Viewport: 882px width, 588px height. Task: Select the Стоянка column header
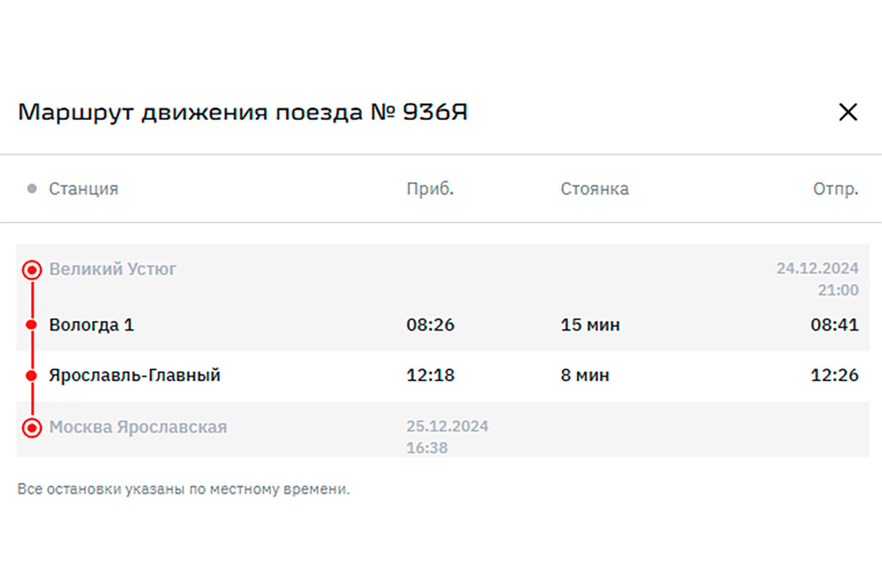[595, 189]
